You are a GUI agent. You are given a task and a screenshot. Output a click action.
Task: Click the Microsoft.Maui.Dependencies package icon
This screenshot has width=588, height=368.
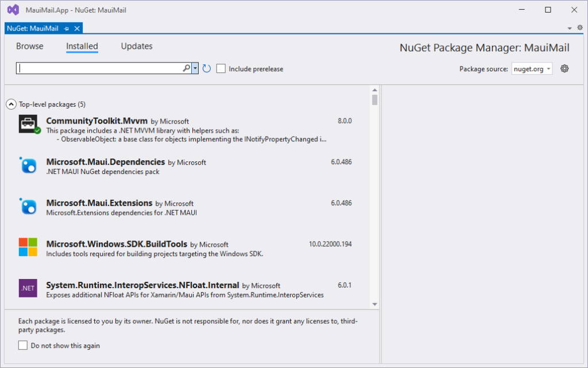pos(28,165)
